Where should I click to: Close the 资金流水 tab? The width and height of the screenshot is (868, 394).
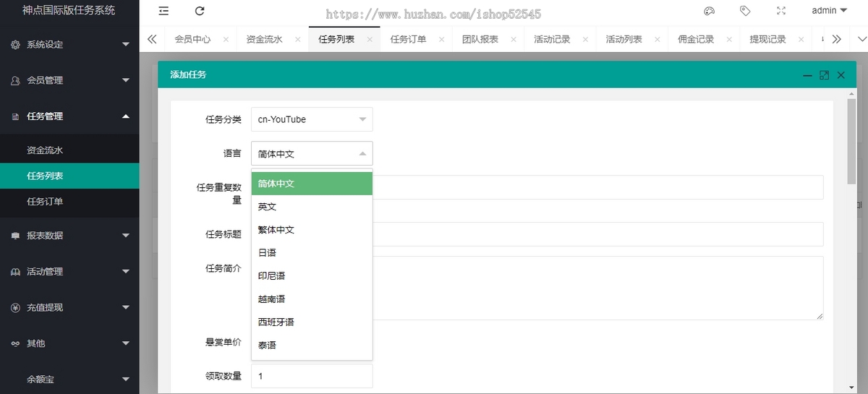click(x=297, y=40)
